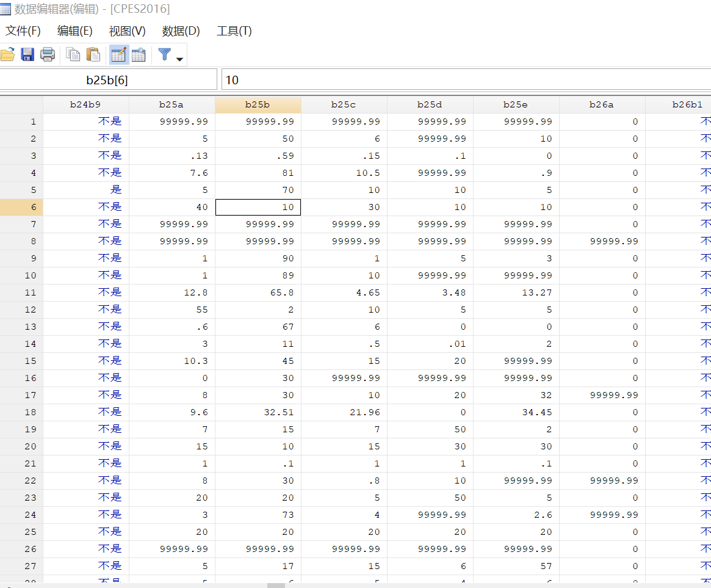
Task: Click the cell reference box showing b25b[6]
Action: coord(107,80)
